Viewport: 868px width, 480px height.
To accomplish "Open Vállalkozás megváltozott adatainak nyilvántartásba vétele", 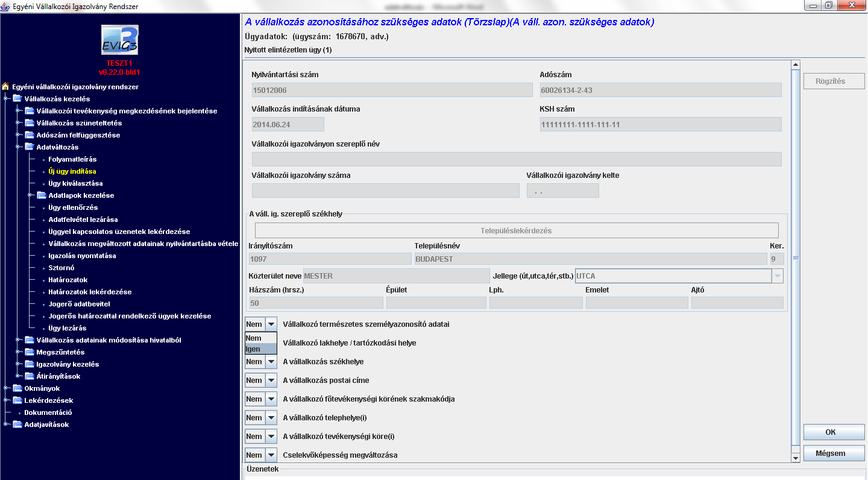I will [x=143, y=244].
